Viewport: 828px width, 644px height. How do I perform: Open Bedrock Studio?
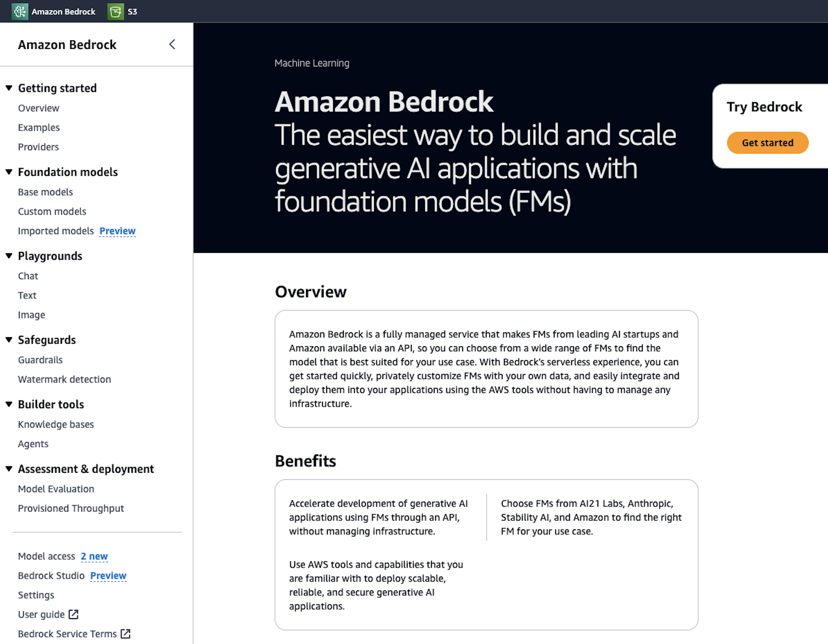click(51, 576)
